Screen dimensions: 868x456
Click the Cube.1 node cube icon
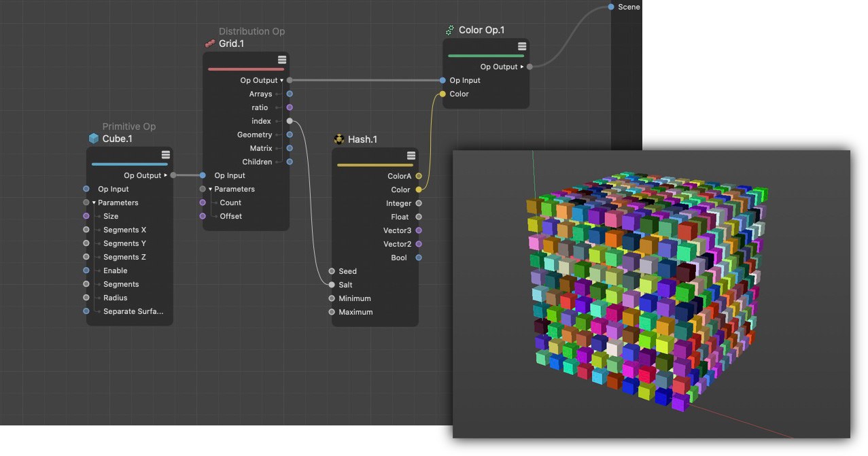pos(94,139)
